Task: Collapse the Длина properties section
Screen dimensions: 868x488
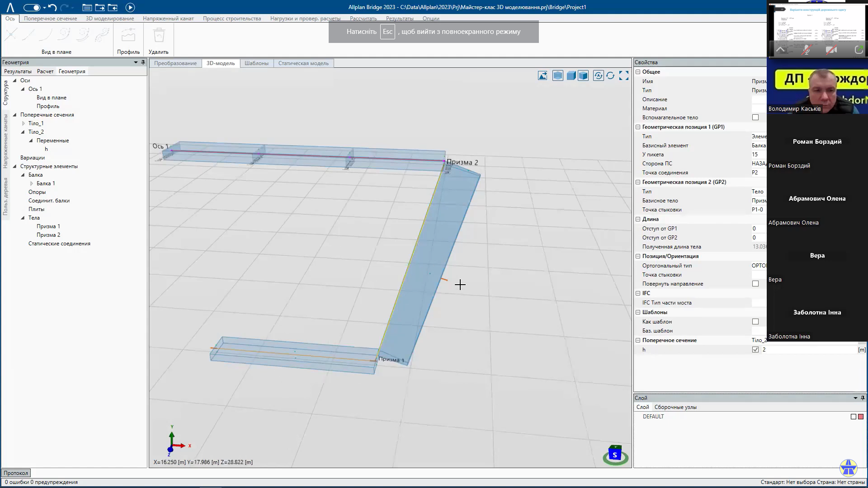Action: click(638, 219)
